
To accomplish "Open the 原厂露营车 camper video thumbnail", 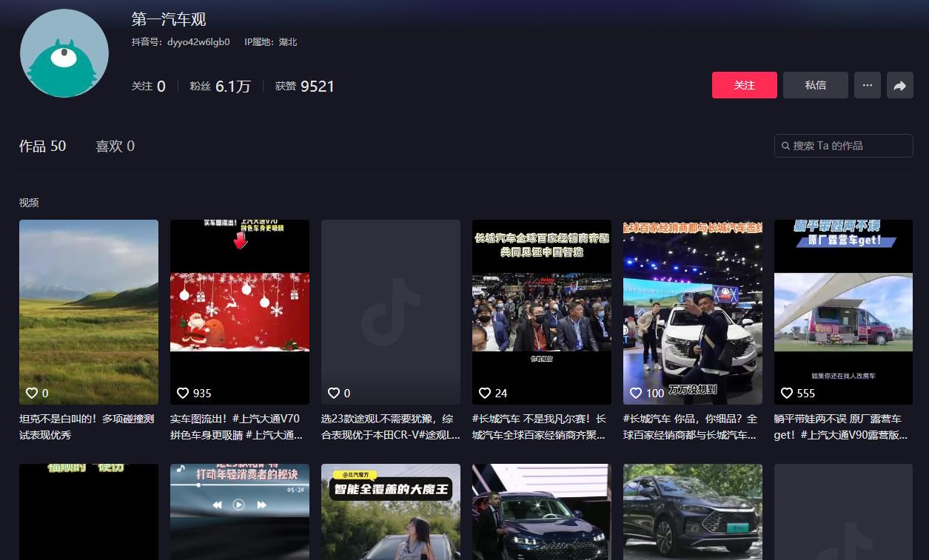I will coord(844,312).
